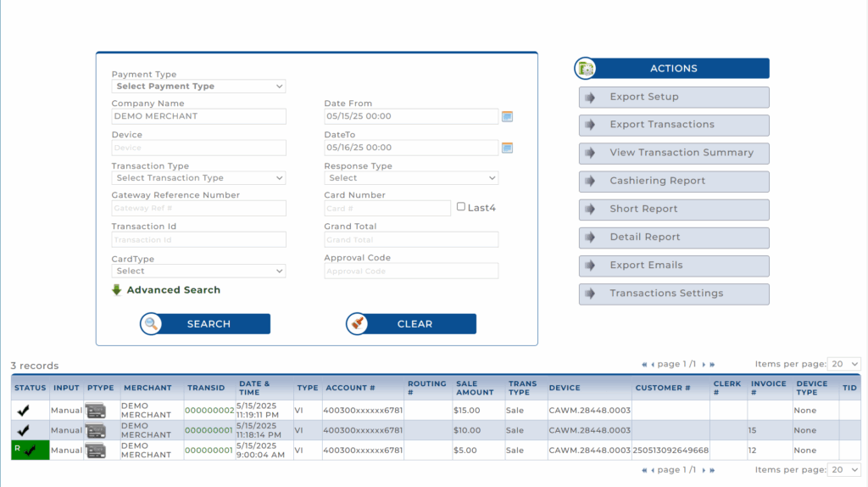Click the green Advanced Search arrow icon
Viewport: 868px width, 487px height.
(117, 290)
